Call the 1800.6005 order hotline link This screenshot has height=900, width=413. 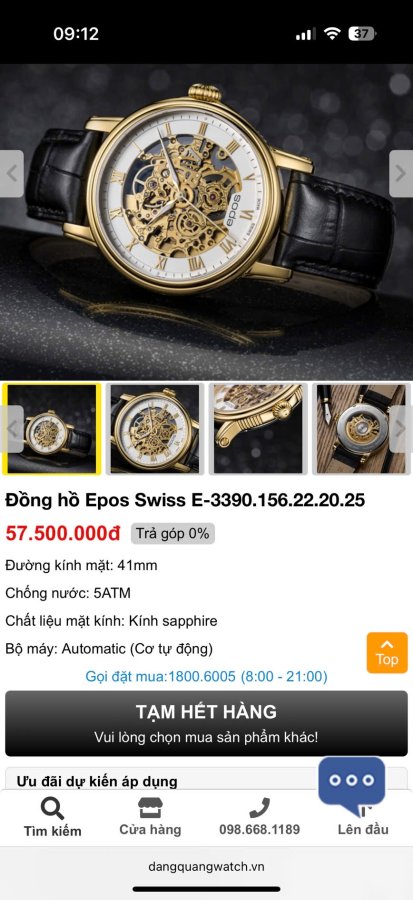pyautogui.click(x=206, y=676)
